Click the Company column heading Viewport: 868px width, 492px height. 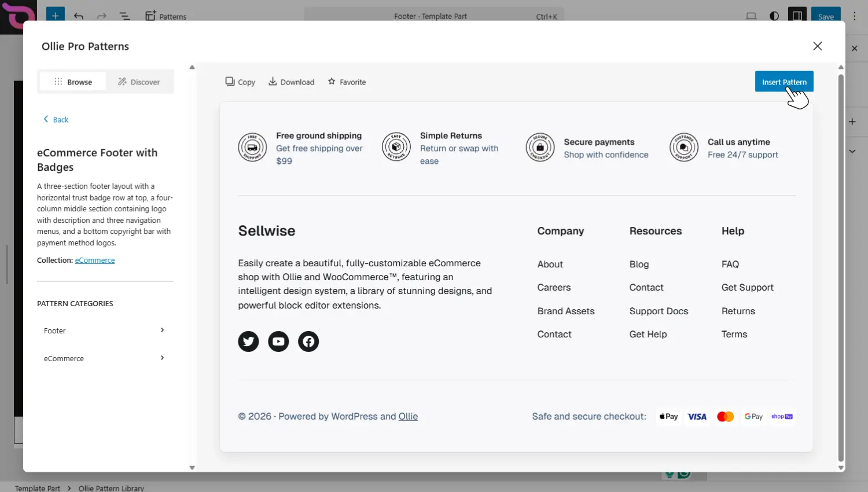click(x=561, y=231)
